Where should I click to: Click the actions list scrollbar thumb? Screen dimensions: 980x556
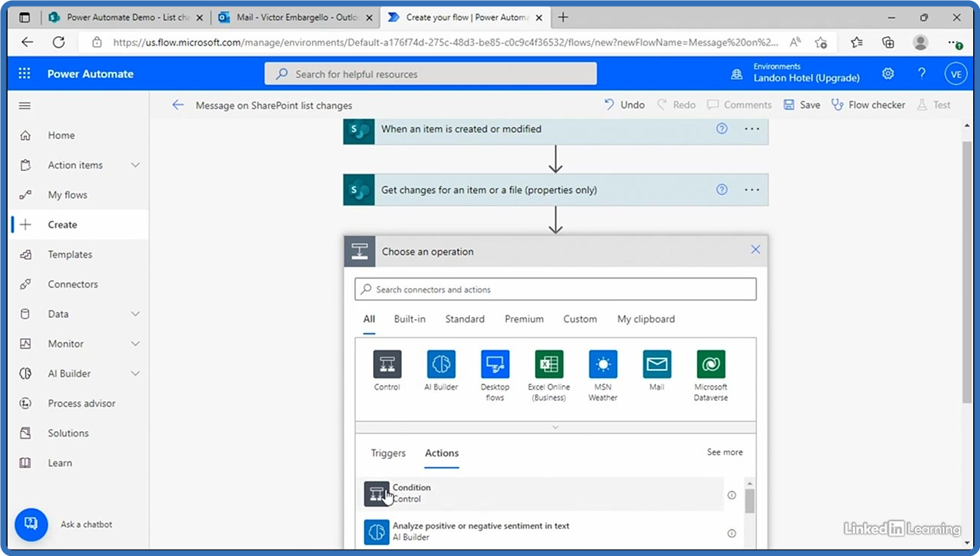(x=749, y=501)
